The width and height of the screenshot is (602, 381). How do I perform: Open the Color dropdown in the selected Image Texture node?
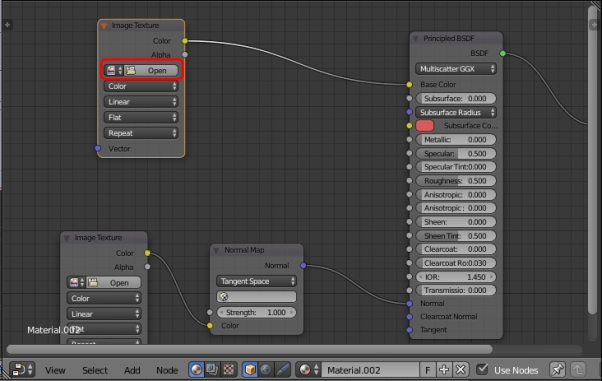click(141, 86)
